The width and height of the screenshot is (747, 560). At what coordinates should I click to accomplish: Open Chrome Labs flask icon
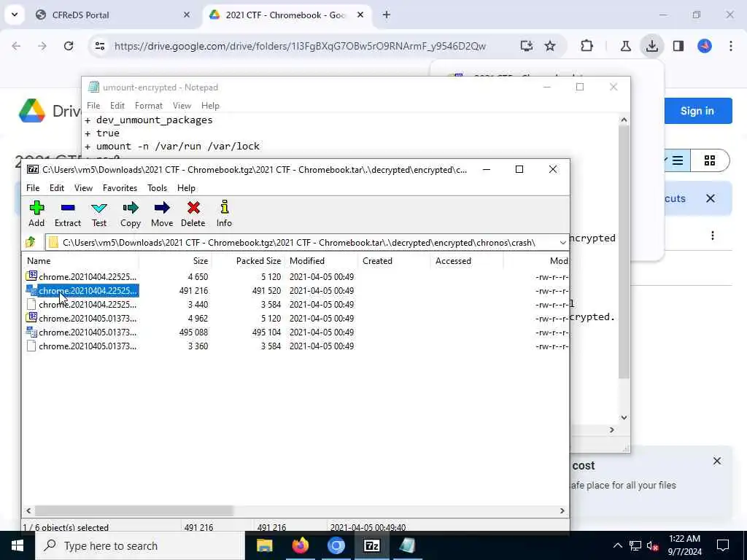(625, 46)
